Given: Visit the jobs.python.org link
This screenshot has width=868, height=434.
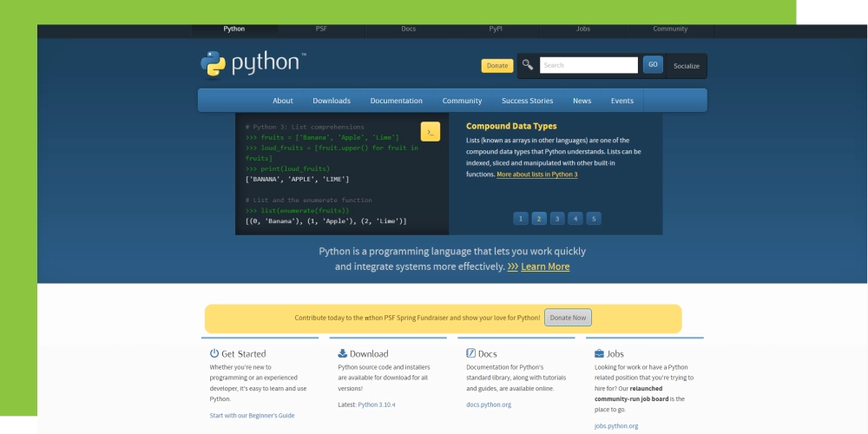Looking at the screenshot, I should coord(616,426).
